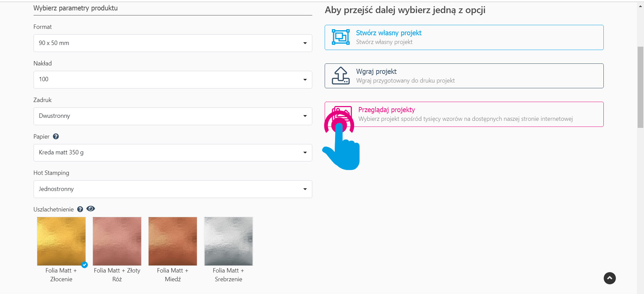Open Przeglądaj projekty option
The width and height of the screenshot is (644, 294).
pos(386,110)
